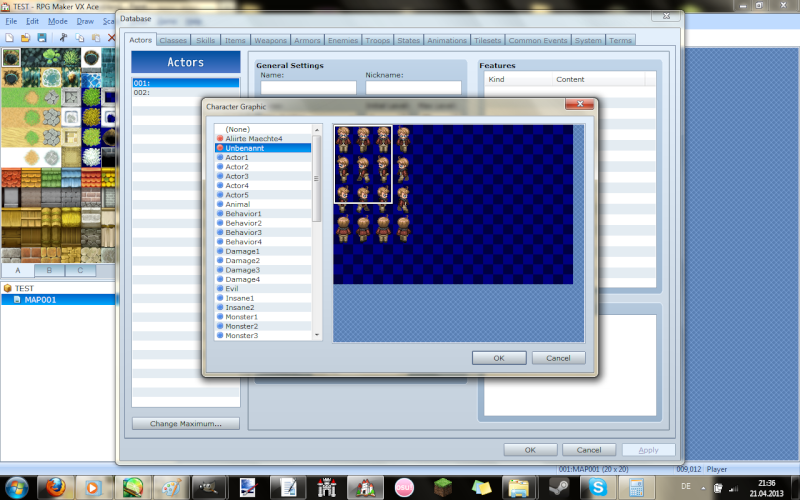Open Steam from the taskbar
The image size is (800, 500).
click(x=558, y=488)
